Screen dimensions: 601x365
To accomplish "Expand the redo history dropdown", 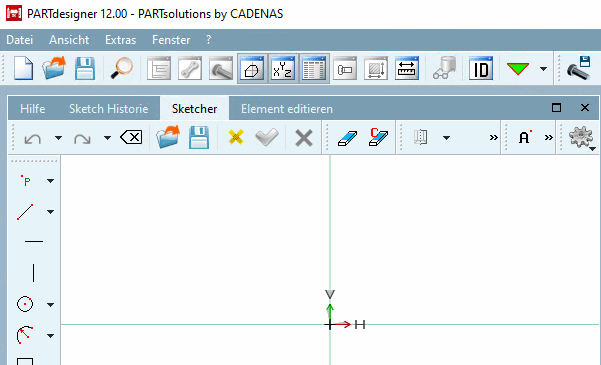I will pyautogui.click(x=107, y=138).
